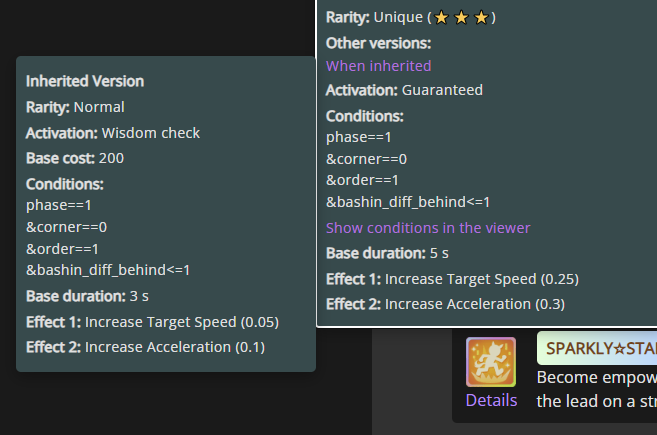
Task: Click 'Show conditions in the viewer'
Action: point(428,228)
